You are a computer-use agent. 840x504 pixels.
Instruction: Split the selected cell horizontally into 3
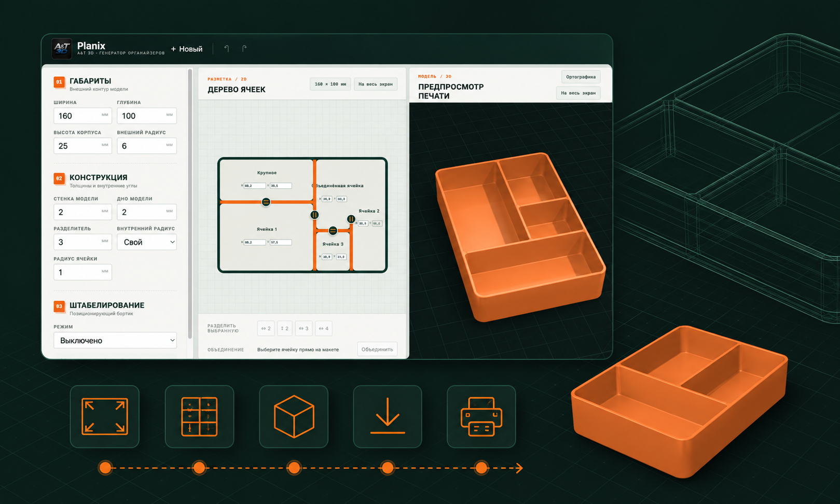304,328
